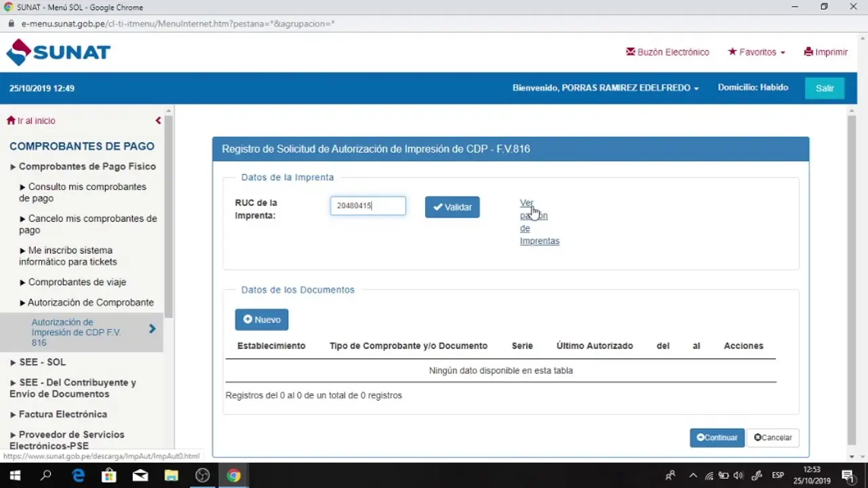Expand Factura Electrónica in the sidebar
This screenshot has height=488, width=868.
pyautogui.click(x=62, y=414)
